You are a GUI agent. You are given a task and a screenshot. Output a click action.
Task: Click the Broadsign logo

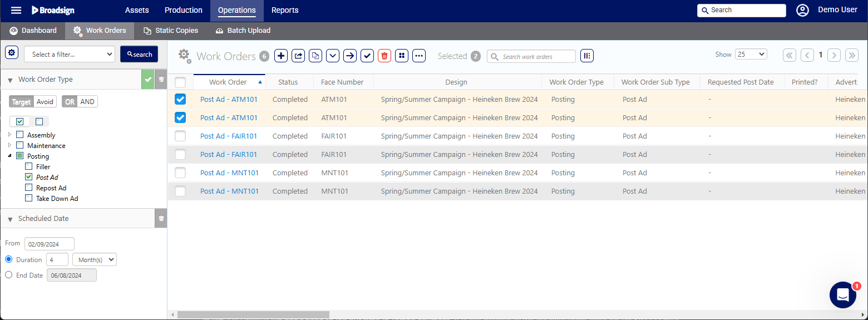[x=53, y=10]
